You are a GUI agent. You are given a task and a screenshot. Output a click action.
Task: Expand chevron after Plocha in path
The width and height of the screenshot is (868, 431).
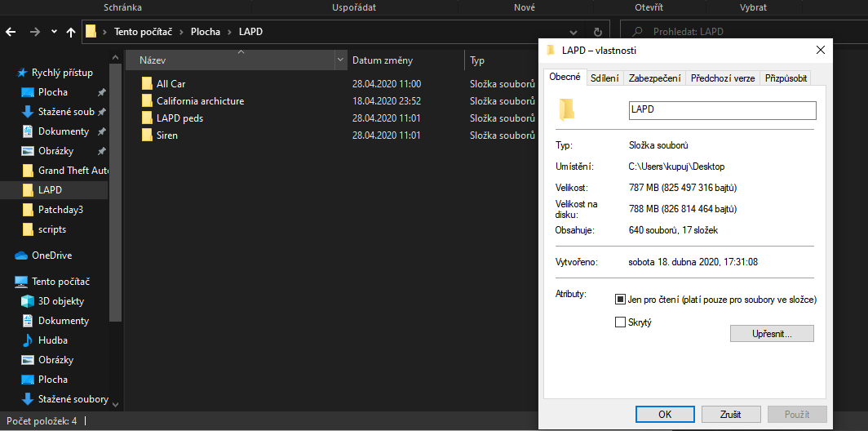tap(230, 32)
